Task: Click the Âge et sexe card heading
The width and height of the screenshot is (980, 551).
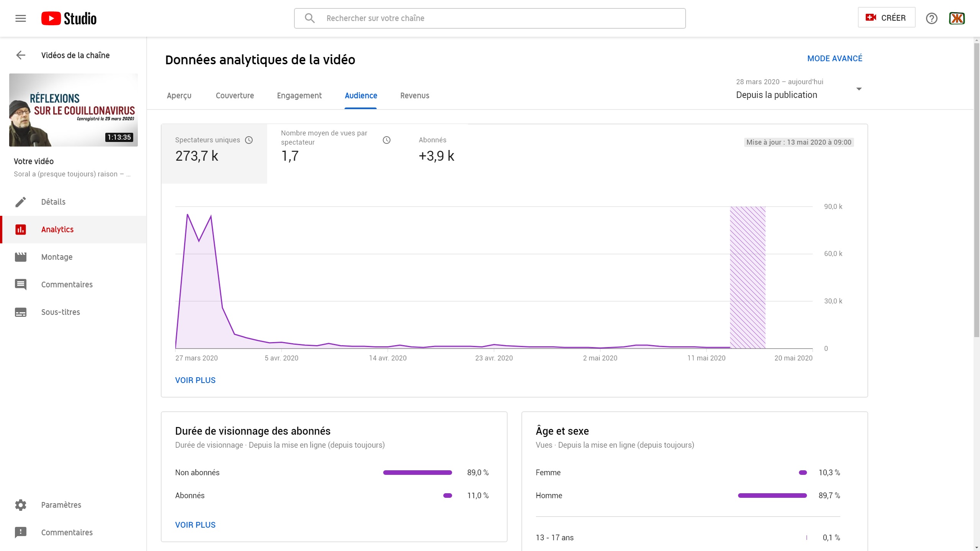Action: coord(562,431)
